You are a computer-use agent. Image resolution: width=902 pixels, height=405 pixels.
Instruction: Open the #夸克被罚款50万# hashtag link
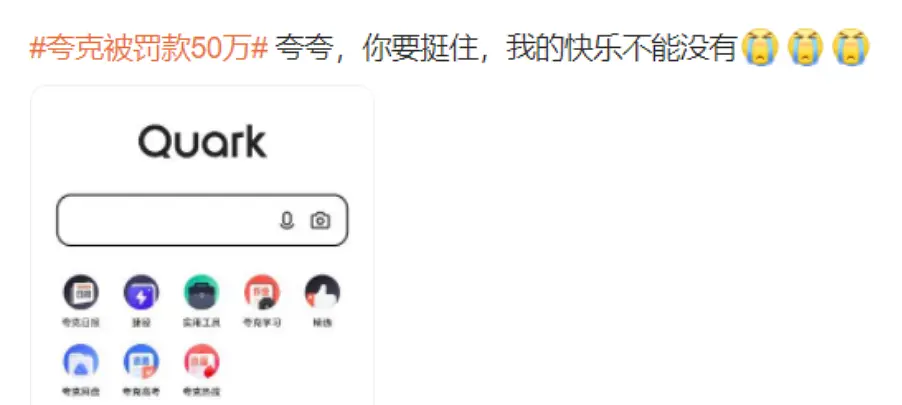click(149, 49)
